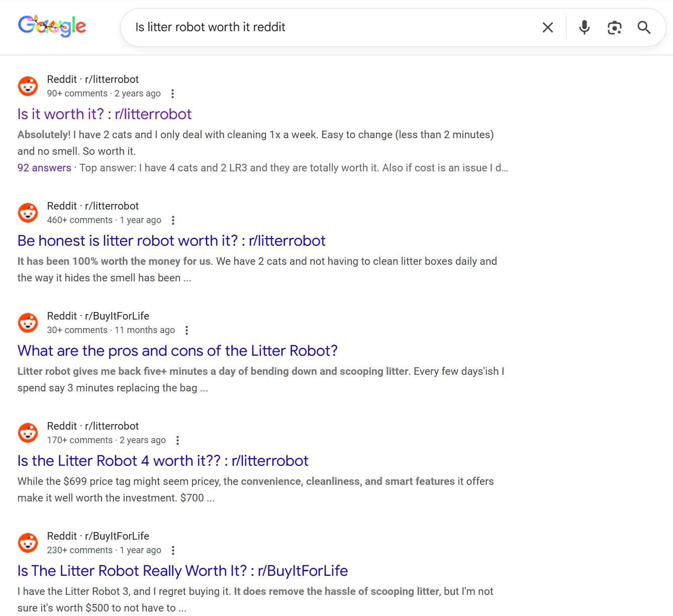The width and height of the screenshot is (673, 616).
Task: Click the magnifying glass search icon
Action: pos(644,27)
